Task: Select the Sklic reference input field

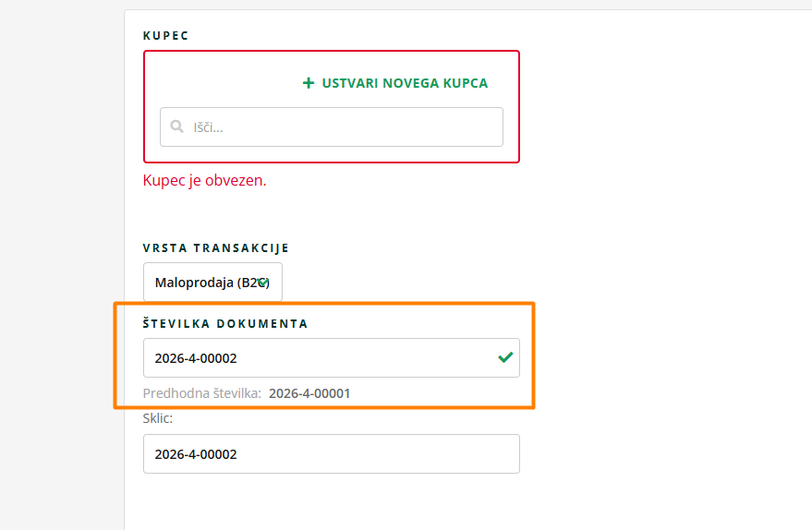Action: click(x=331, y=454)
